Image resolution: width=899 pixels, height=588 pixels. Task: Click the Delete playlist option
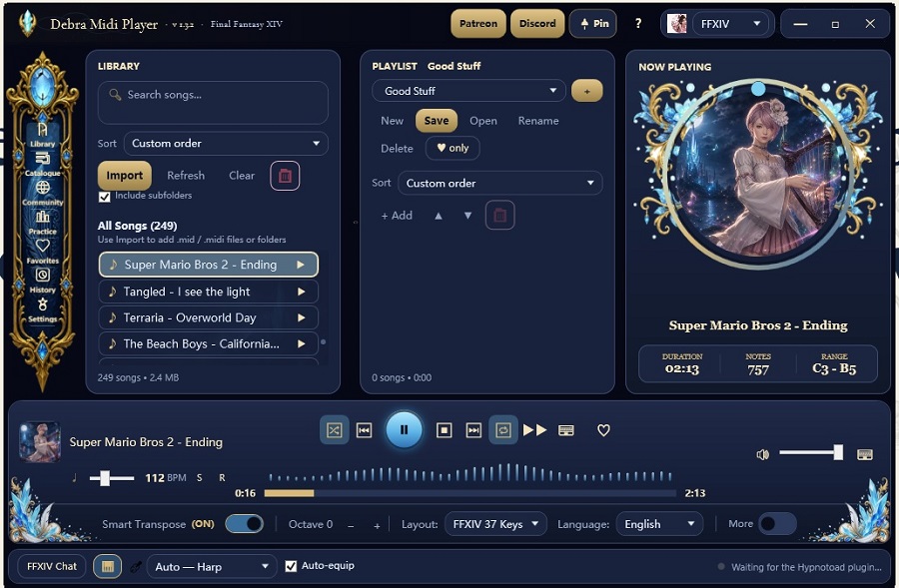397,149
